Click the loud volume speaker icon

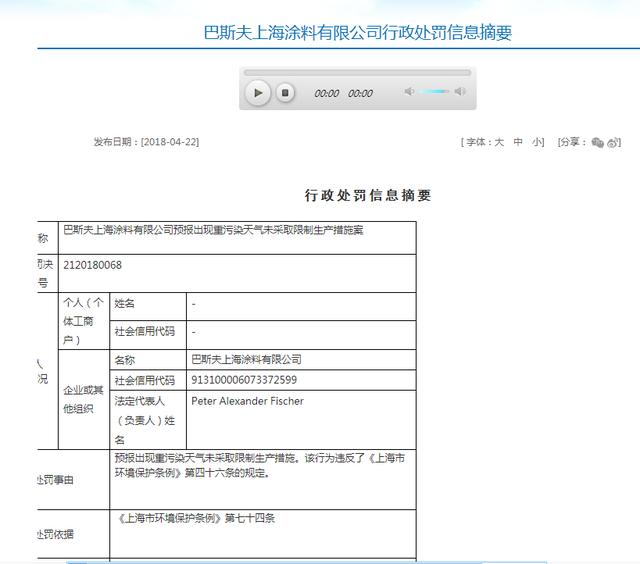pyautogui.click(x=460, y=91)
